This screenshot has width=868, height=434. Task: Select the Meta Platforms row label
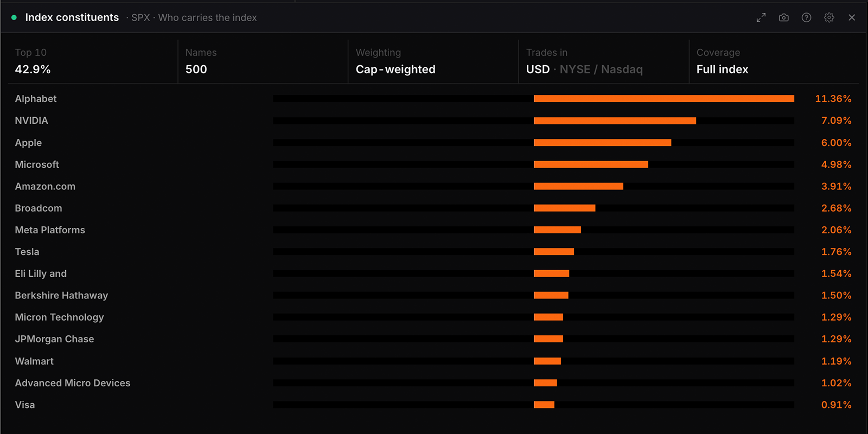(x=50, y=230)
